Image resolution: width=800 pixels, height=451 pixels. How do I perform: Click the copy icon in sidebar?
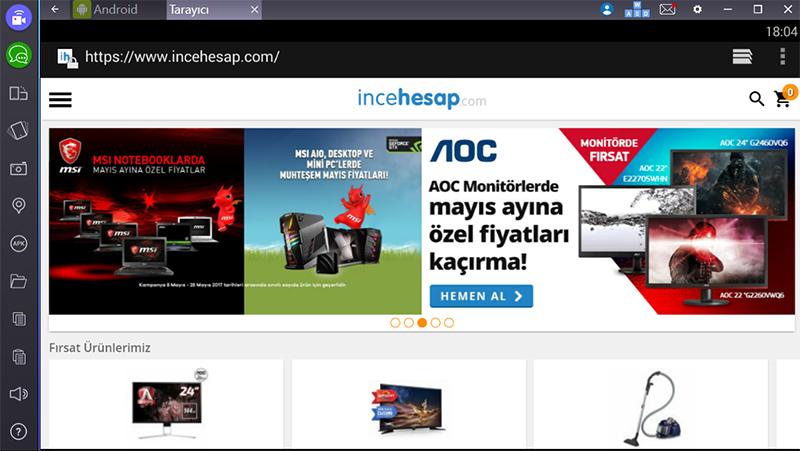tap(18, 319)
